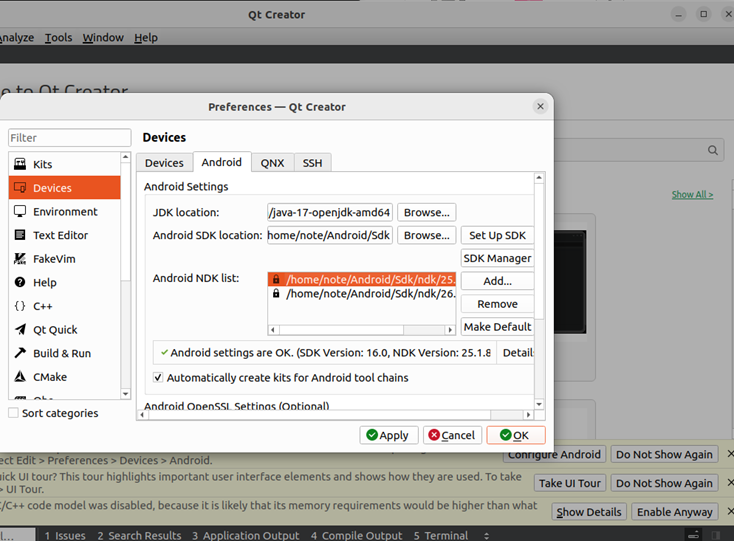Image resolution: width=734 pixels, height=541 pixels.
Task: Dismiss the UI Tour notification bar
Action: 730,483
